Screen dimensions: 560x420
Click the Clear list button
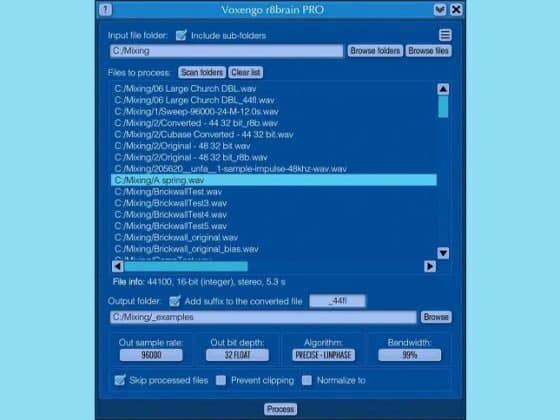coord(246,72)
